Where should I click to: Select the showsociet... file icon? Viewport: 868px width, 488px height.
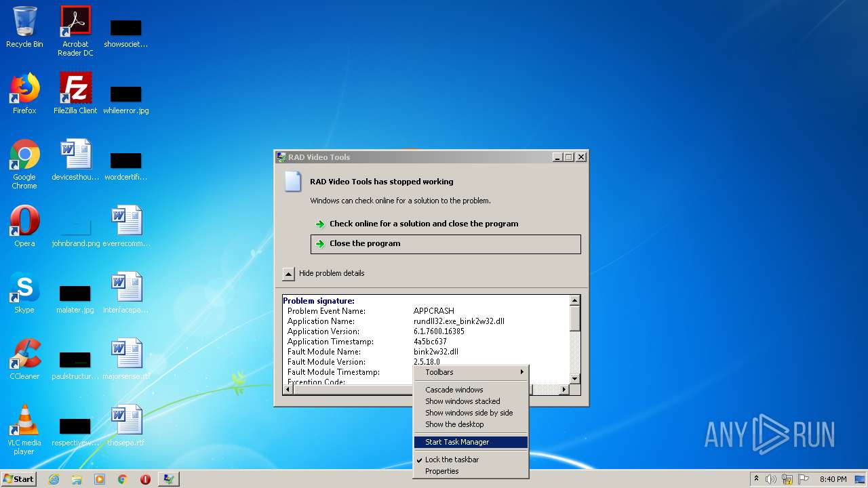(x=126, y=34)
